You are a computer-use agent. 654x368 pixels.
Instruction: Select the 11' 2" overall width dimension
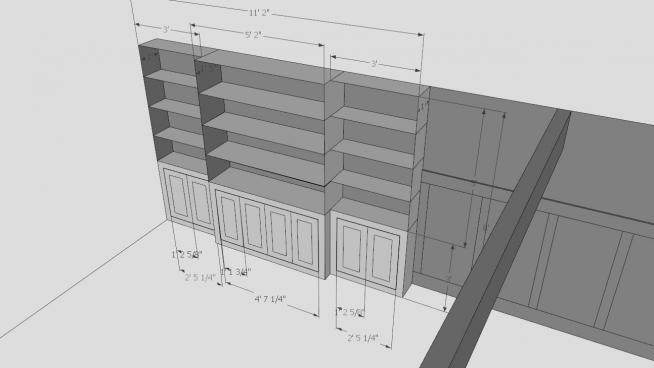point(259,13)
